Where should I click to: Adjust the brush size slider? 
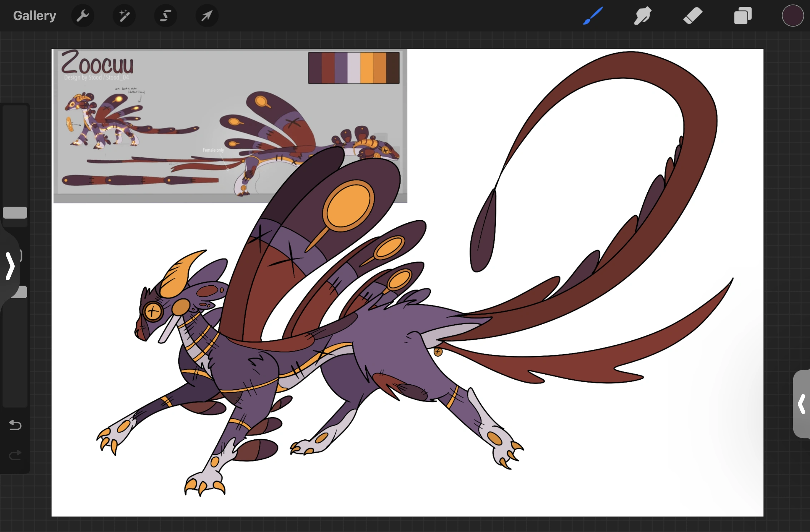point(15,213)
